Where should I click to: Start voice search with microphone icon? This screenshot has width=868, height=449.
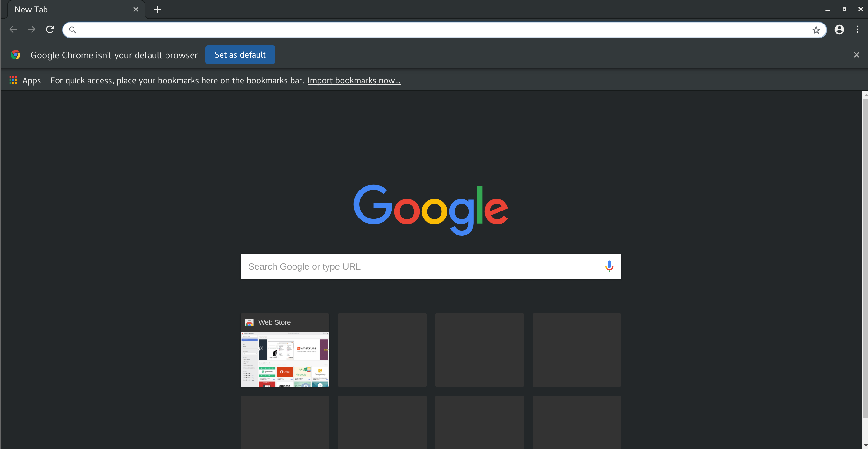click(609, 266)
